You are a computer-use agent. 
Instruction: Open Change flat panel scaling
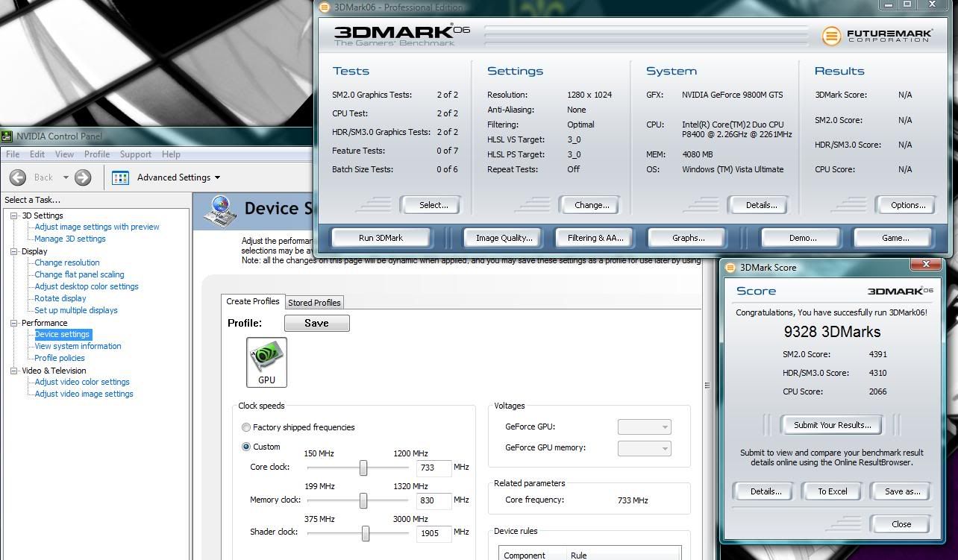point(79,274)
